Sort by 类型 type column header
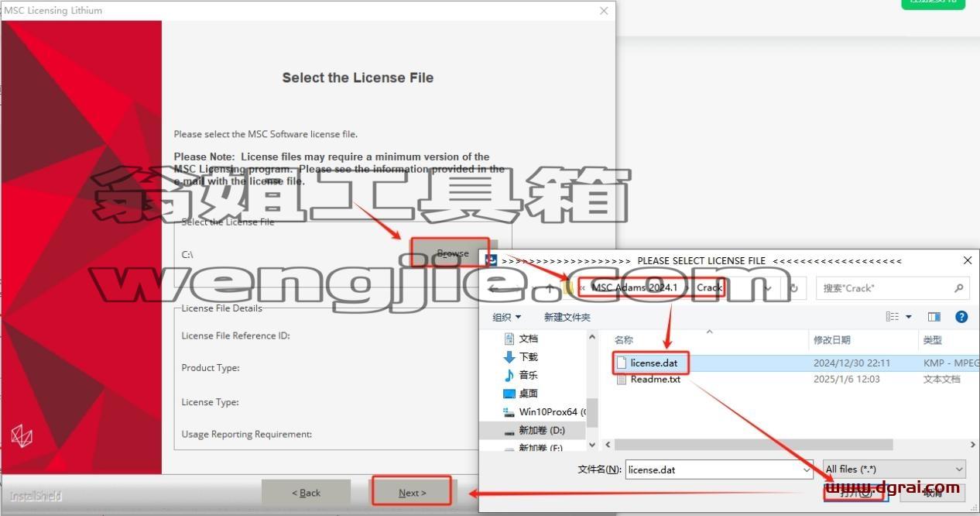This screenshot has height=516, width=980. (933, 340)
